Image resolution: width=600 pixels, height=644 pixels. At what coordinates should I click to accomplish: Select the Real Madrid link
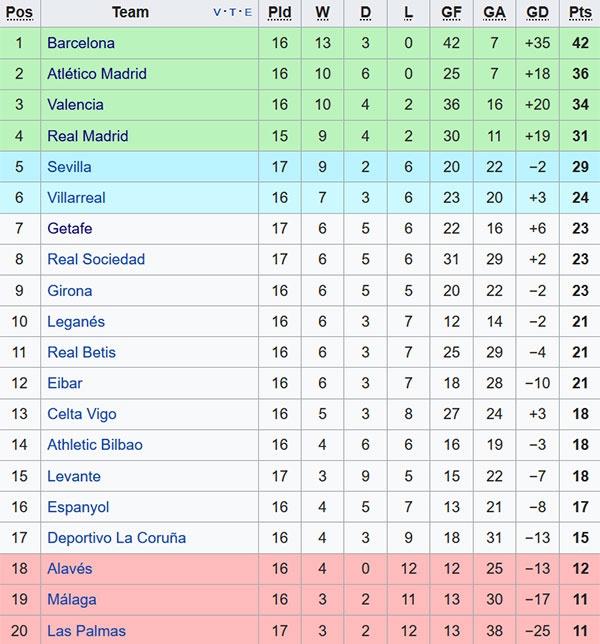(x=88, y=136)
